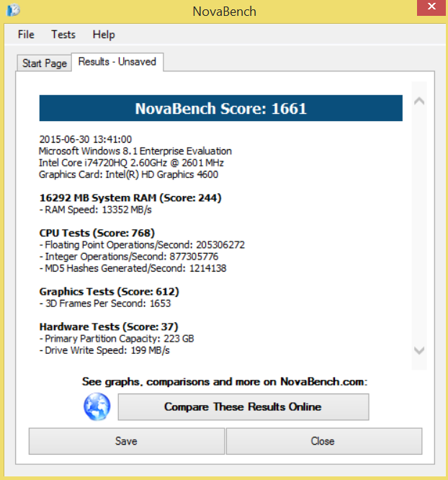Minimize the NovaBench window
Screen dimensions: 448x480
[x=389, y=7]
